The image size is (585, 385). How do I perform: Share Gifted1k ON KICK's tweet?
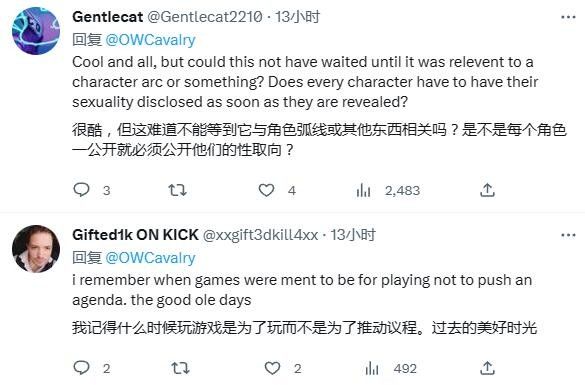(x=487, y=368)
